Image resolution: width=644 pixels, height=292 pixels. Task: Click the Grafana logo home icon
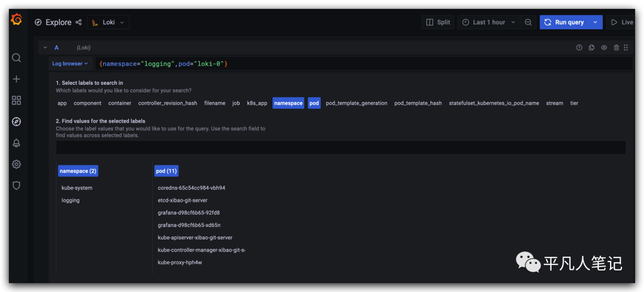17,20
